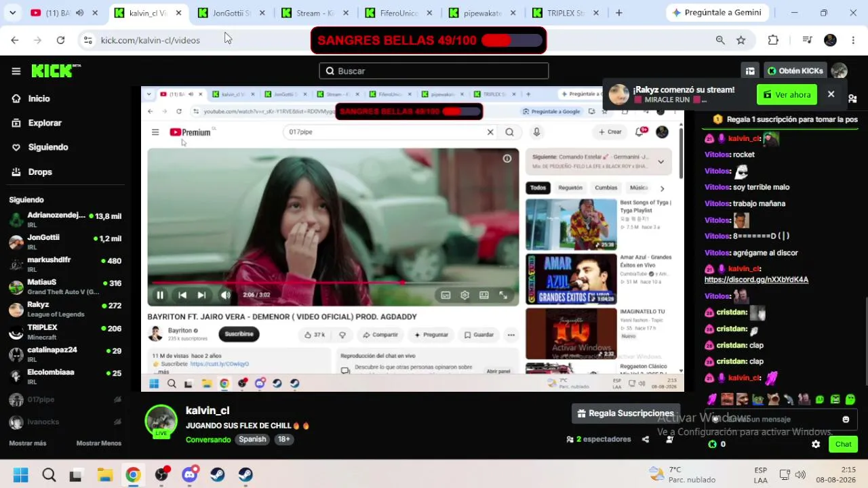Click Pregúntale a Gemini button

click(x=717, y=13)
